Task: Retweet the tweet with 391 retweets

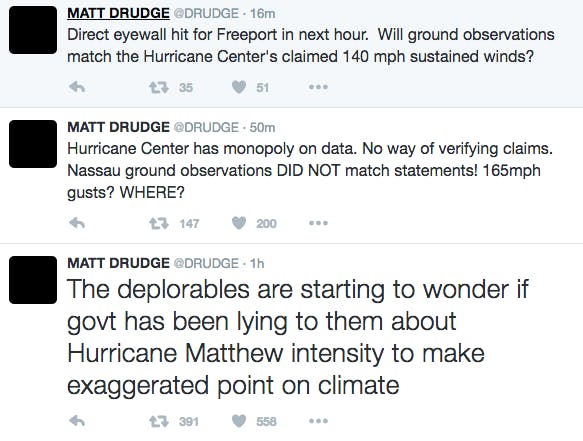Action: pyautogui.click(x=159, y=422)
